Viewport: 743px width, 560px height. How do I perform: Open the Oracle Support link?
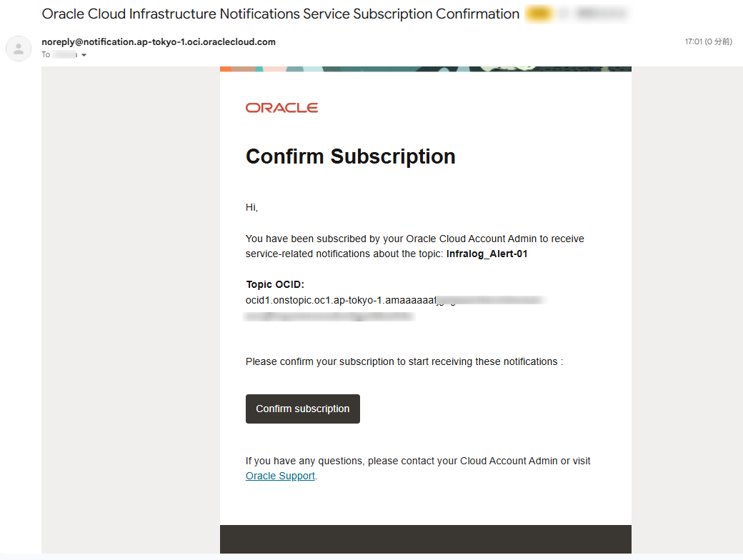(x=280, y=476)
